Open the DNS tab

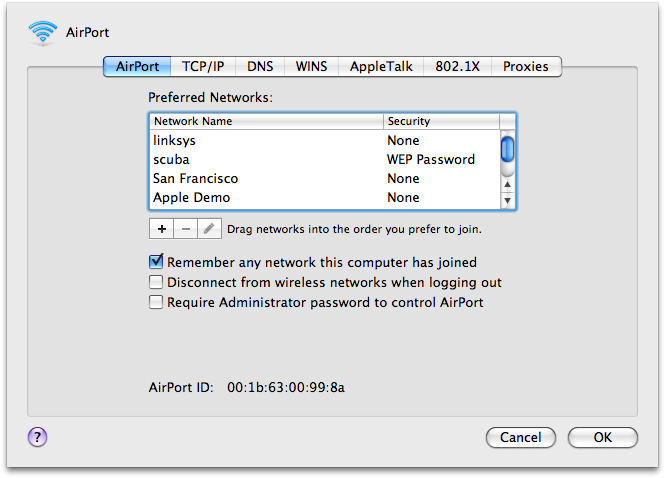click(x=261, y=67)
